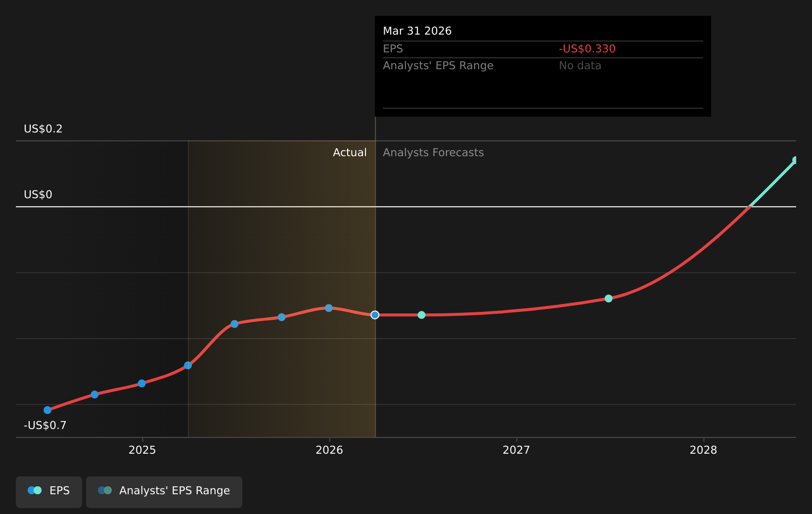Click the 2027 x-axis label
Screen dimensions: 812x514
point(516,450)
